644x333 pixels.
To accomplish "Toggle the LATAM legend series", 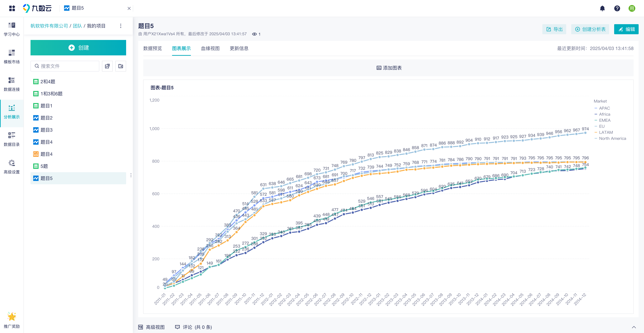I will pyautogui.click(x=604, y=132).
